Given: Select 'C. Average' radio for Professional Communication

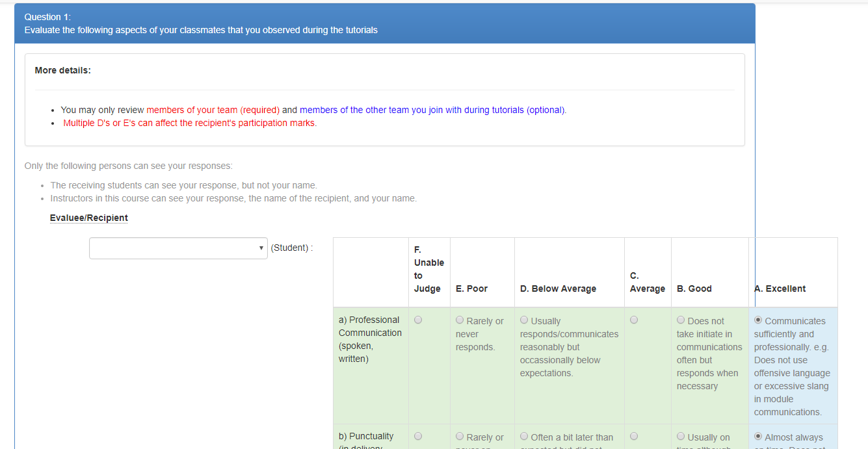Looking at the screenshot, I should pyautogui.click(x=634, y=320).
